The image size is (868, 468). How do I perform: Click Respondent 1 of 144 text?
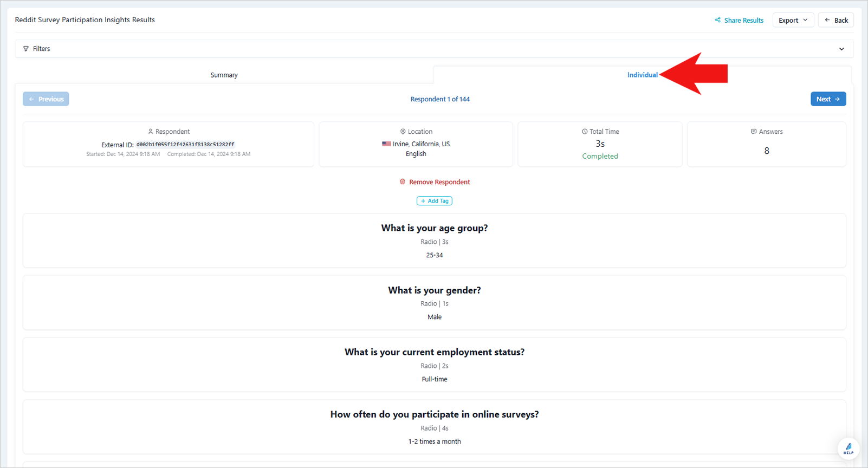point(440,99)
